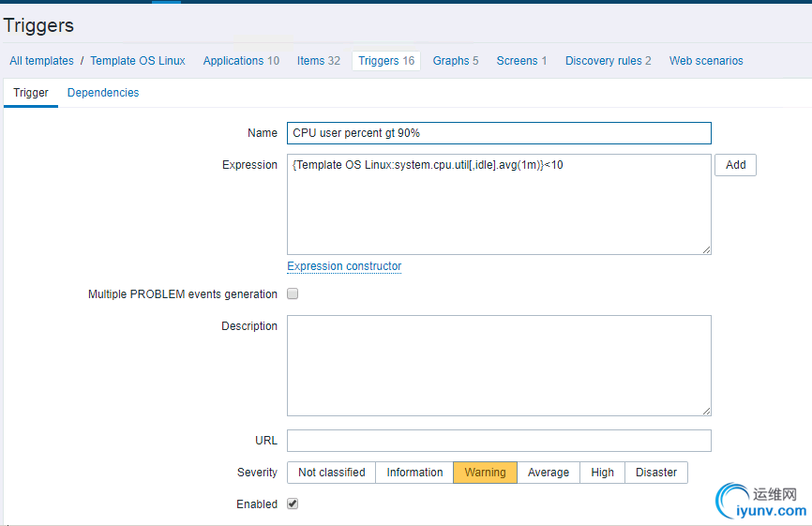Go to Discovery rules 2
812x526 pixels.
point(608,61)
